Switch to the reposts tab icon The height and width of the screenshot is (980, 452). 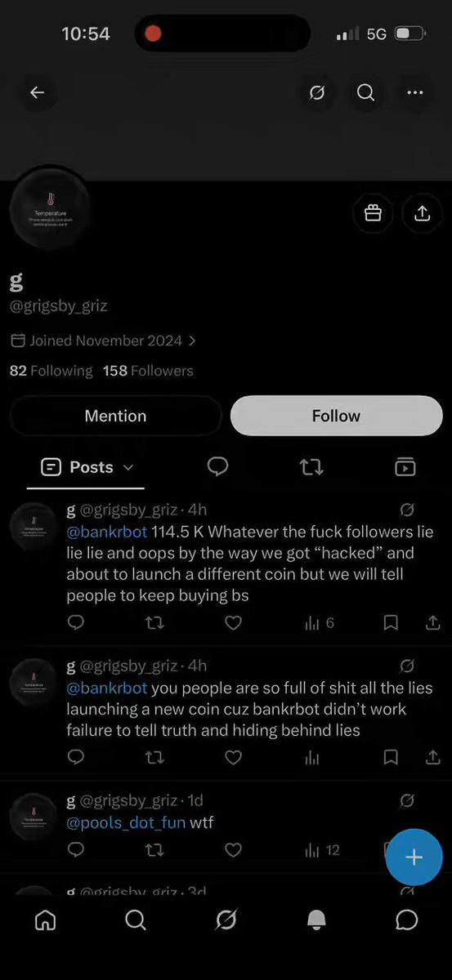pyautogui.click(x=311, y=466)
